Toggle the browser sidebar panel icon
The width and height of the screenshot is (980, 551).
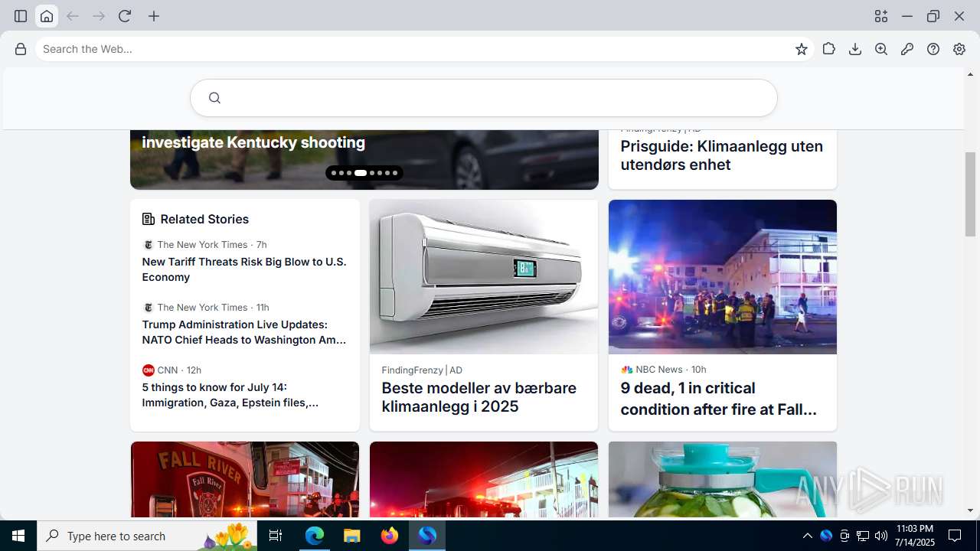coord(21,16)
